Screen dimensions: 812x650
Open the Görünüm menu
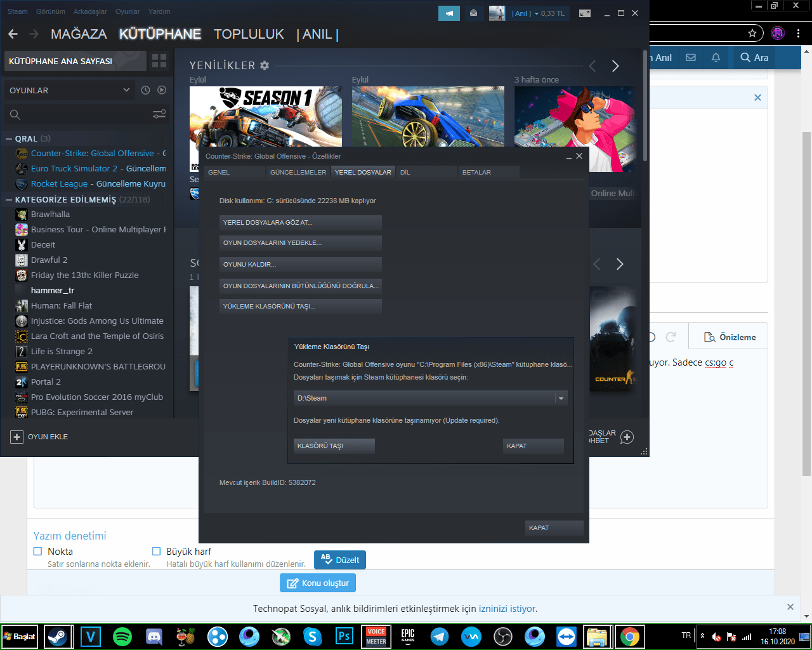pos(51,11)
